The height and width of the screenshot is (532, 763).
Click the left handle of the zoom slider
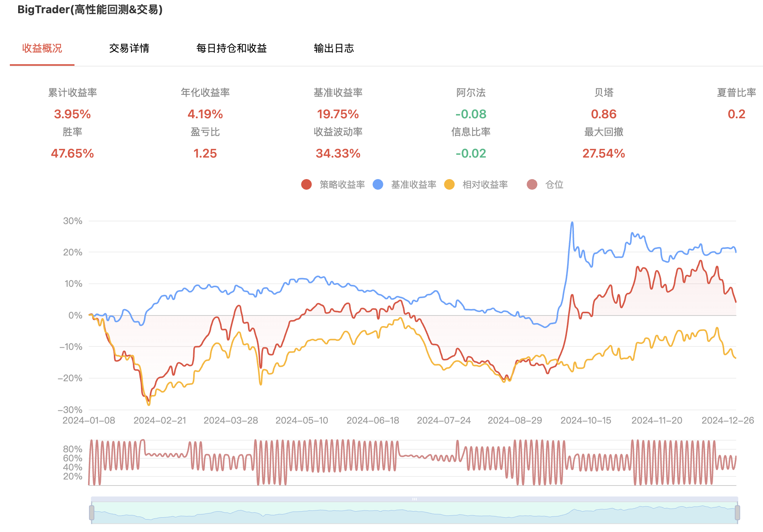click(91, 512)
